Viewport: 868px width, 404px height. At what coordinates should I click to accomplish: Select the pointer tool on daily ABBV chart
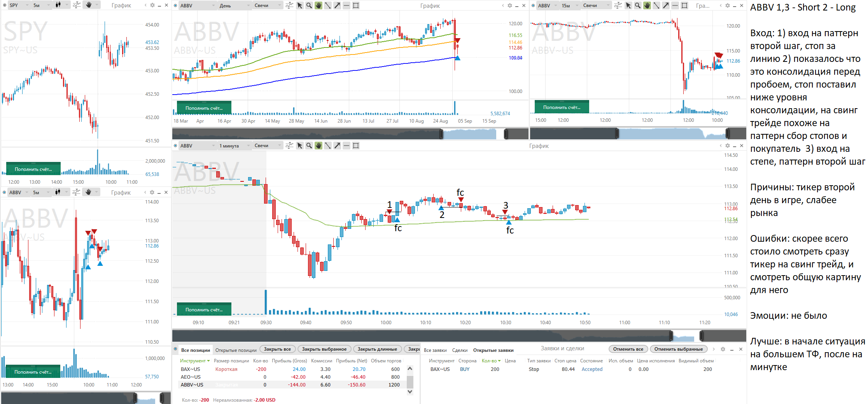[x=300, y=5]
